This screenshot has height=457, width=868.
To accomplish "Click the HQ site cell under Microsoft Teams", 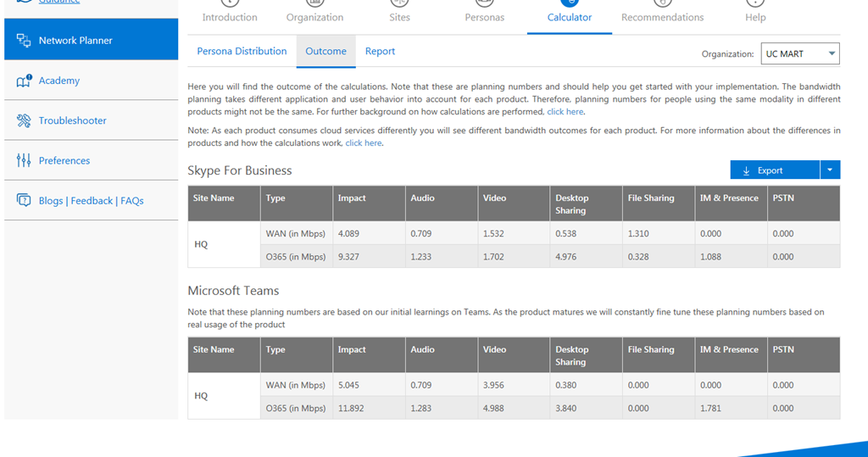I will 201,396.
